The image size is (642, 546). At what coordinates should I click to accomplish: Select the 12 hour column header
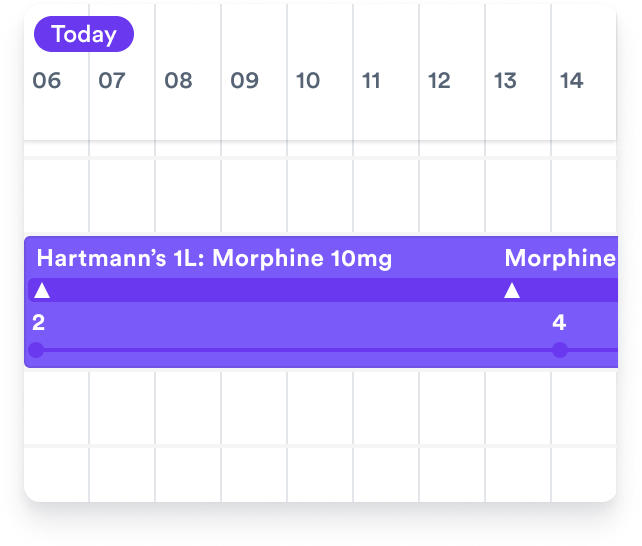(x=439, y=81)
